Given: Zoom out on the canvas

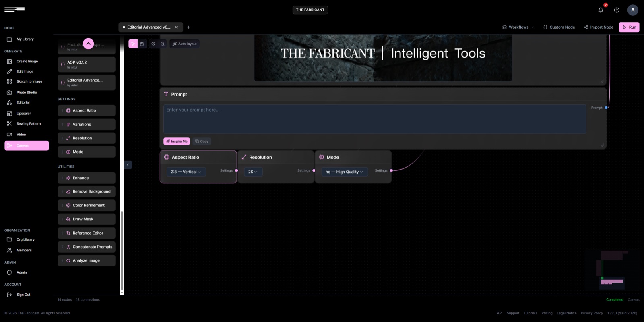Looking at the screenshot, I should click(x=163, y=44).
